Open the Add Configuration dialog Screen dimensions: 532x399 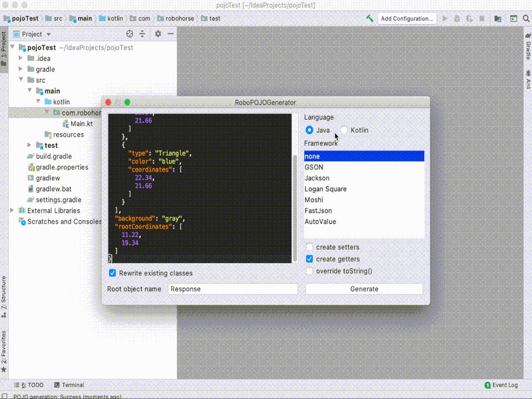[x=407, y=18]
